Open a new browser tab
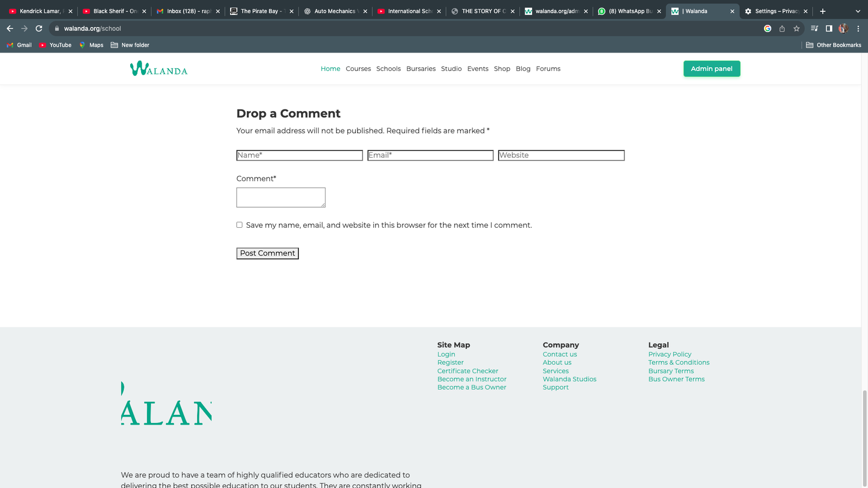This screenshot has width=868, height=488. coord(822,11)
